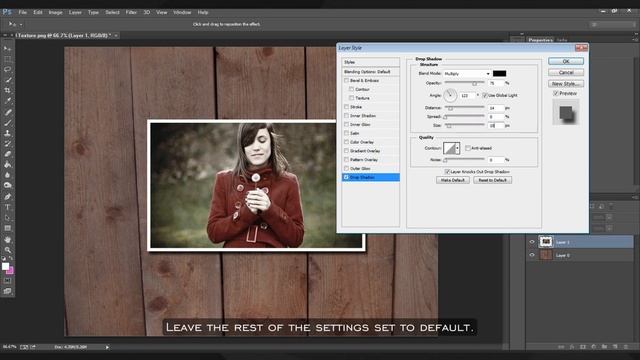Enable the Bevel & Emboss checkbox
The height and width of the screenshot is (360, 640).
point(347,80)
